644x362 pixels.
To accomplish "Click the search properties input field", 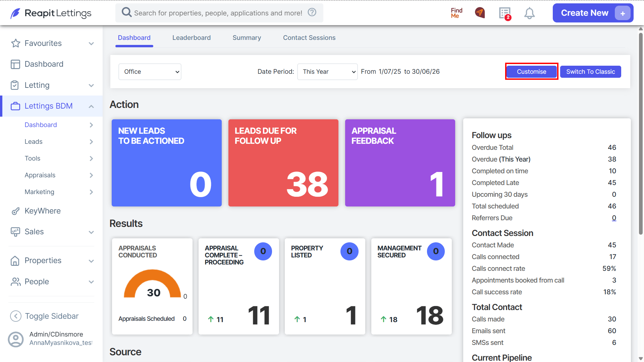I will [218, 13].
